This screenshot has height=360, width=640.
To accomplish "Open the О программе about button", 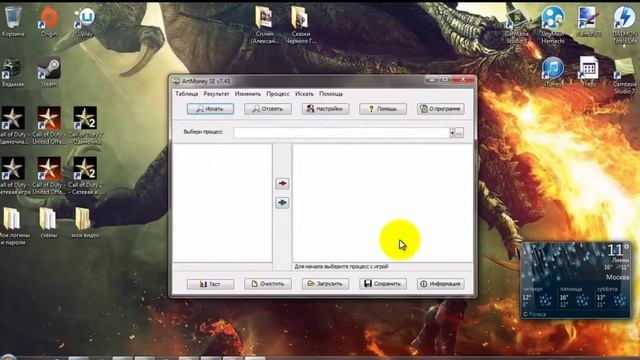I will click(x=440, y=109).
